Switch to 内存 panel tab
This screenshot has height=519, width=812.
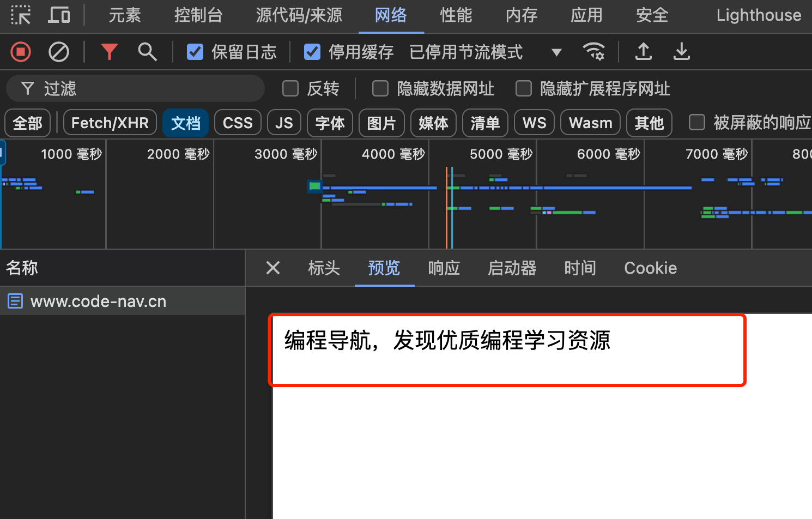(x=522, y=15)
